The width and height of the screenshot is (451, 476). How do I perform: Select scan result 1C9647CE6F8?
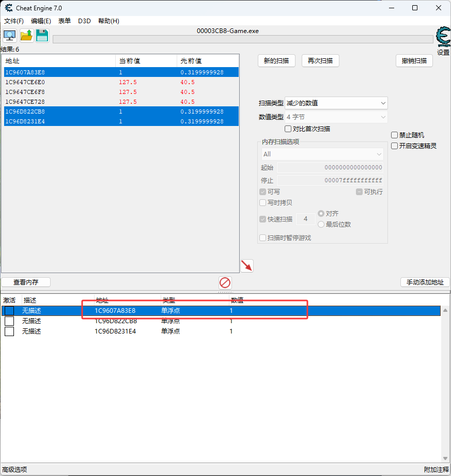(121, 92)
